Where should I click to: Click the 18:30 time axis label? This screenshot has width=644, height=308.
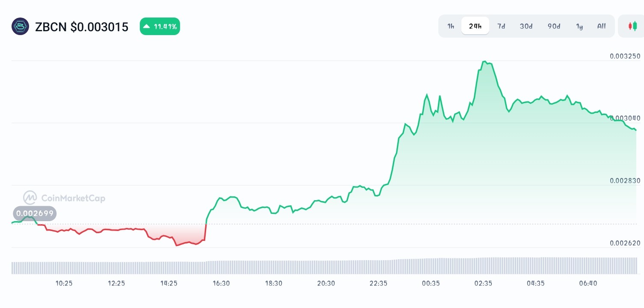(274, 283)
